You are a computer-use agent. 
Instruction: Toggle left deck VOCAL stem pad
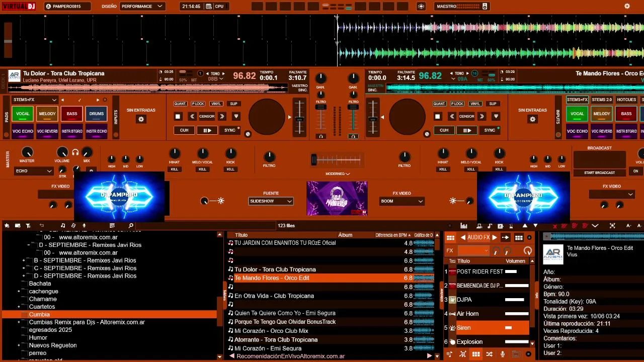coord(23,114)
